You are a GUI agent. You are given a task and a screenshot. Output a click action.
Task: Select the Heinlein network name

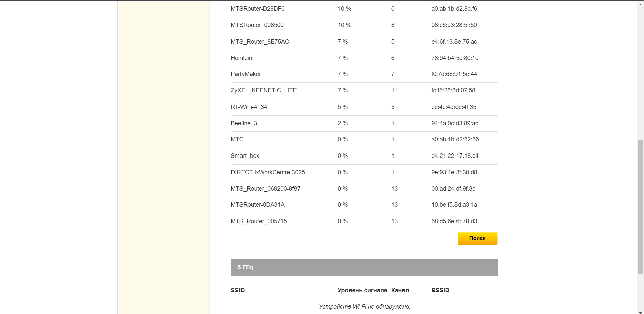point(241,58)
